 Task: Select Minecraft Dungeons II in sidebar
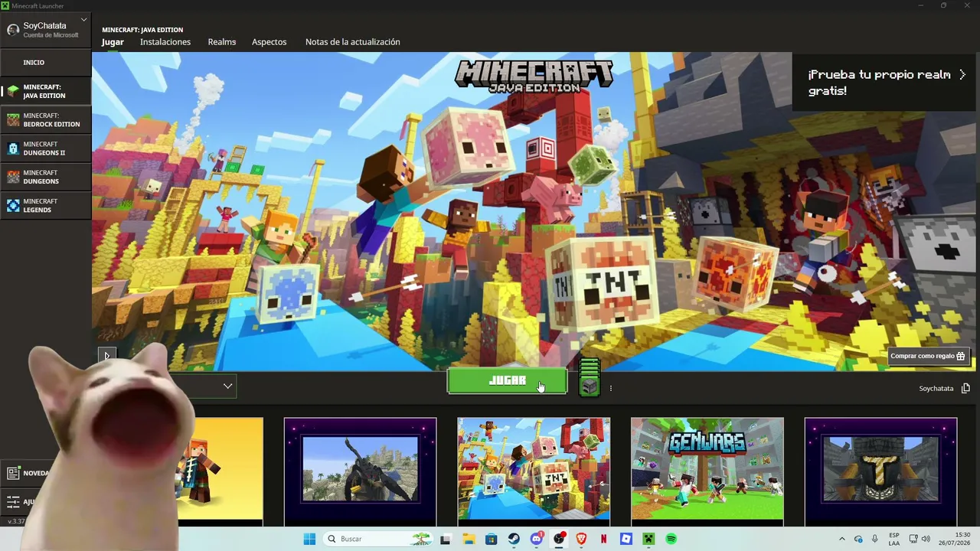click(x=46, y=148)
